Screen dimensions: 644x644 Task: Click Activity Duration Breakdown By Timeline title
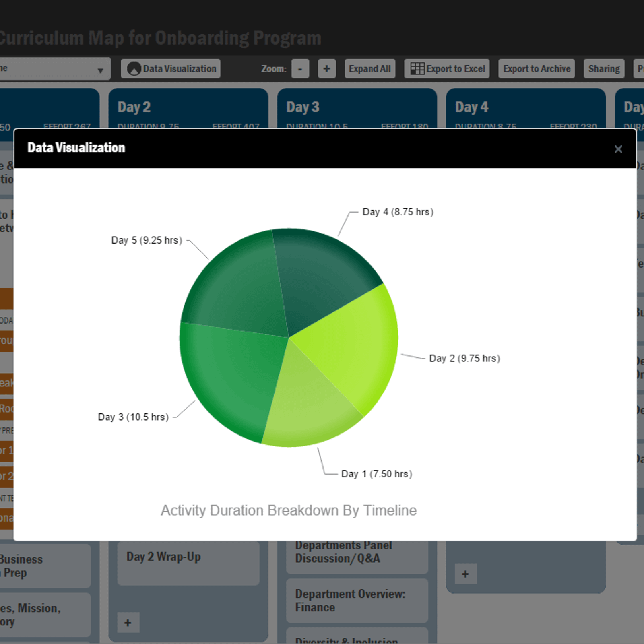[x=289, y=510]
